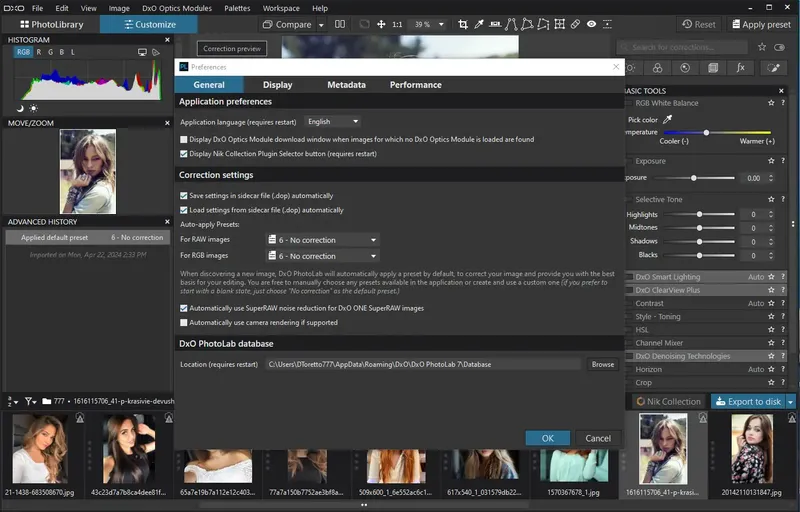Pick color eyedropper for RGB White Balance
The image size is (800, 512).
[x=667, y=119]
